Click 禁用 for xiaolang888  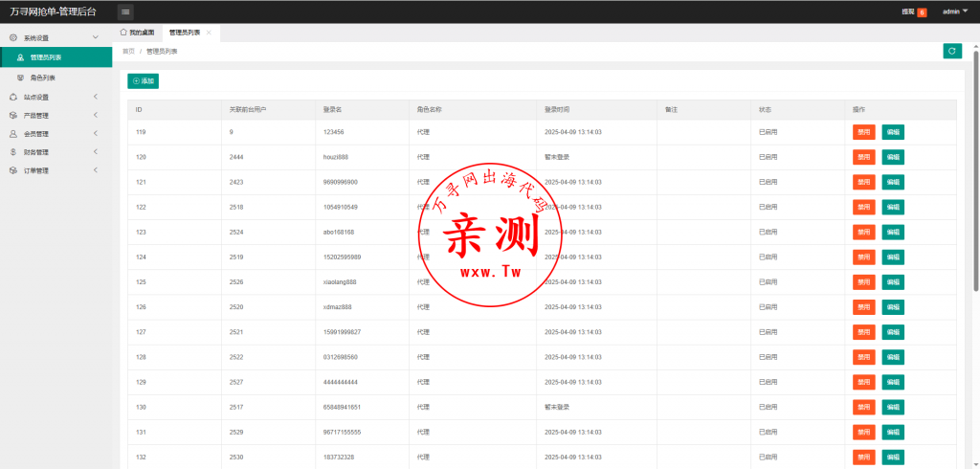click(x=864, y=282)
